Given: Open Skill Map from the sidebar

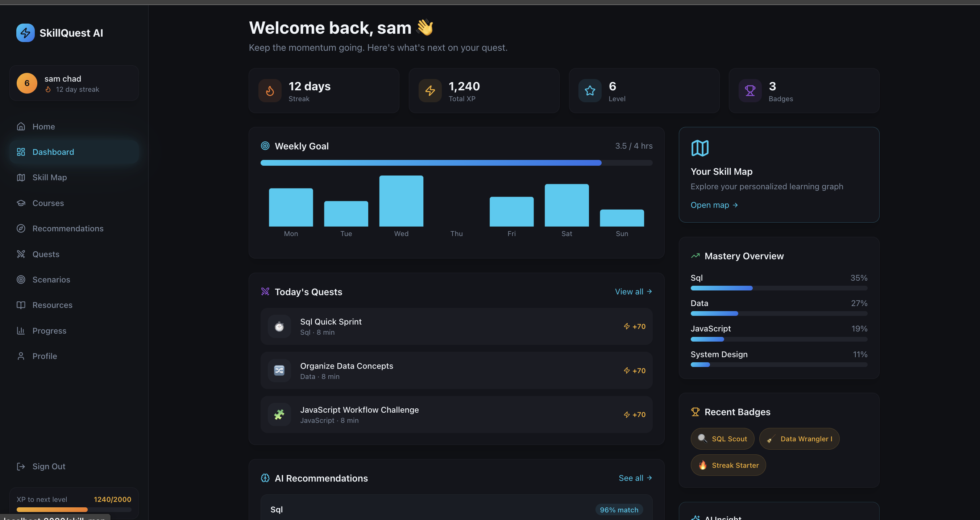Looking at the screenshot, I should pyautogui.click(x=49, y=177).
